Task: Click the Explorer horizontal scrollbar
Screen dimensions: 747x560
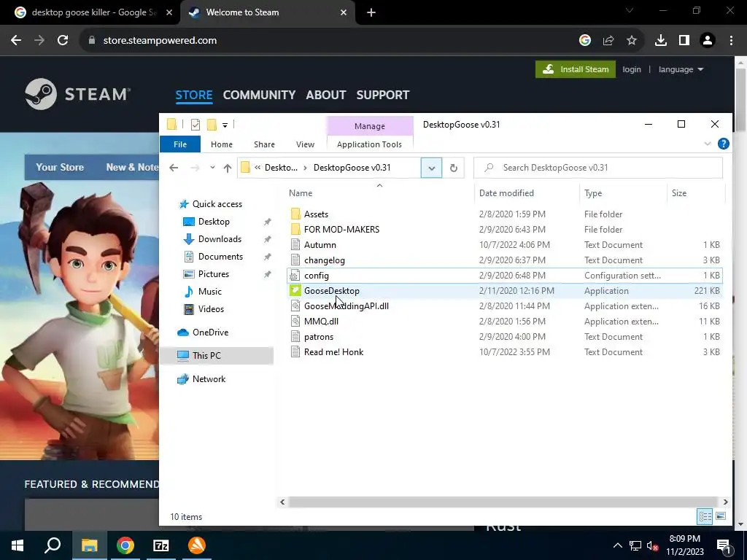Action: pos(503,502)
